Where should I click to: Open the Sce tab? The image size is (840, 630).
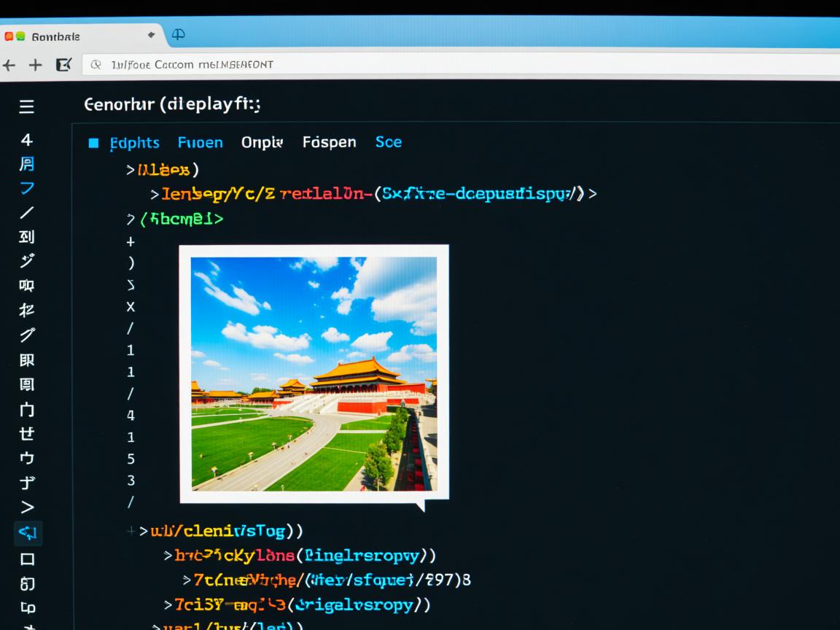coord(388,142)
